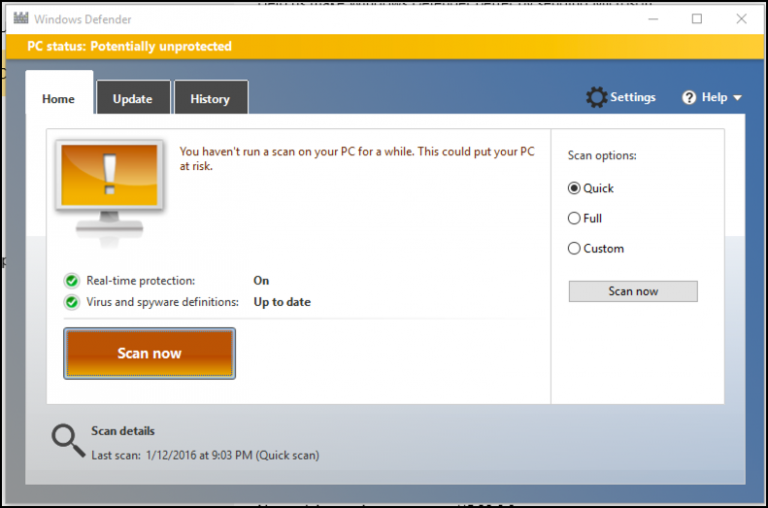Click the green check next to Real-time protection
Viewport: 768px width, 508px height.
click(72, 281)
